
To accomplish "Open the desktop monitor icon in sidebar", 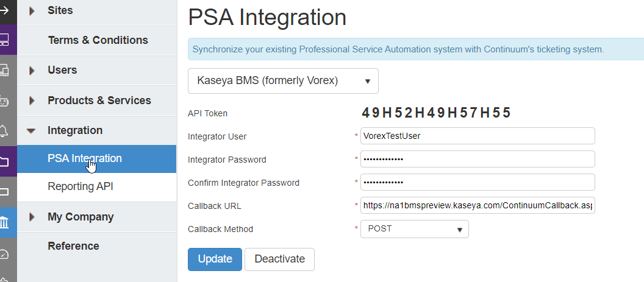I will 4,40.
